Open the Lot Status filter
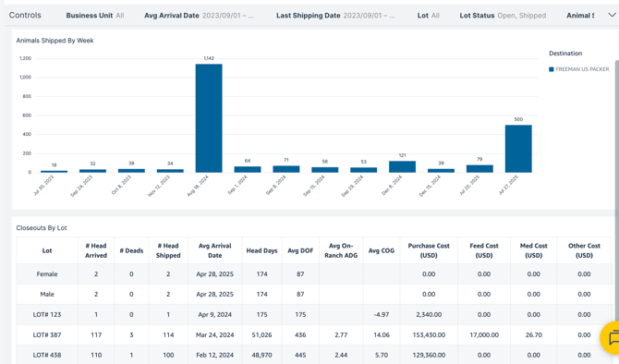 (503, 16)
